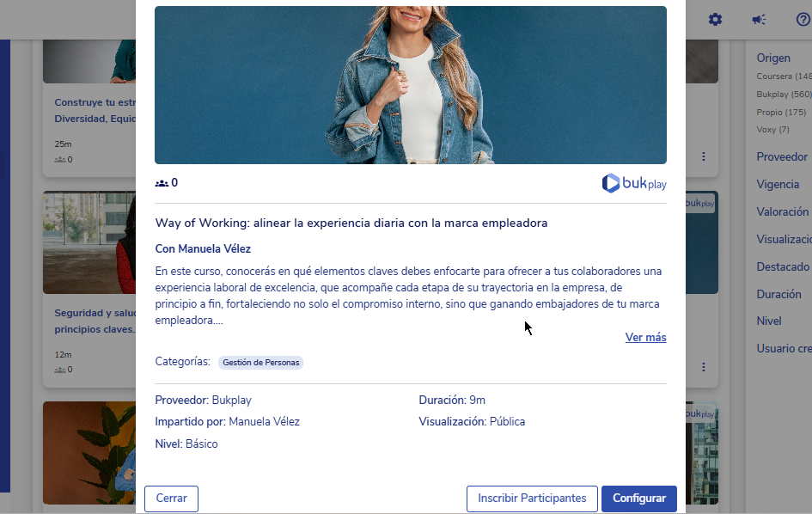Click the megaphone announcements icon
812x514 pixels.
[760, 20]
